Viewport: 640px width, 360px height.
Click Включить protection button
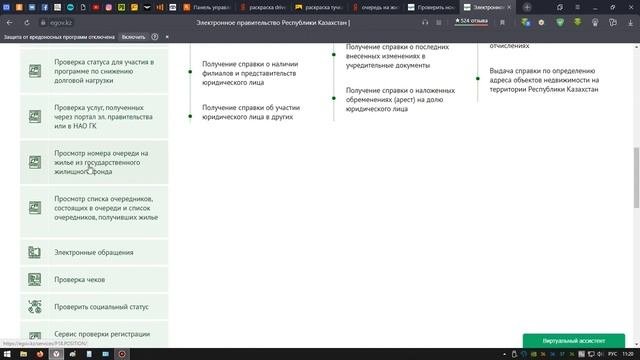point(133,37)
